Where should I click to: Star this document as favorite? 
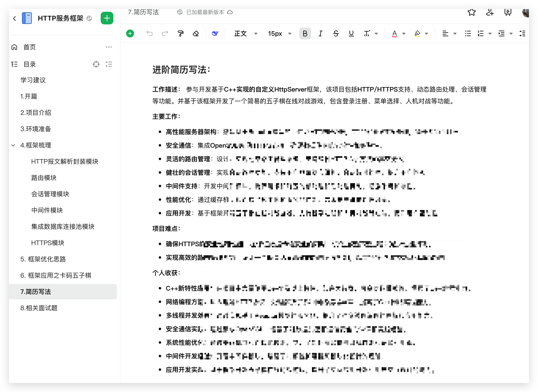[471, 12]
